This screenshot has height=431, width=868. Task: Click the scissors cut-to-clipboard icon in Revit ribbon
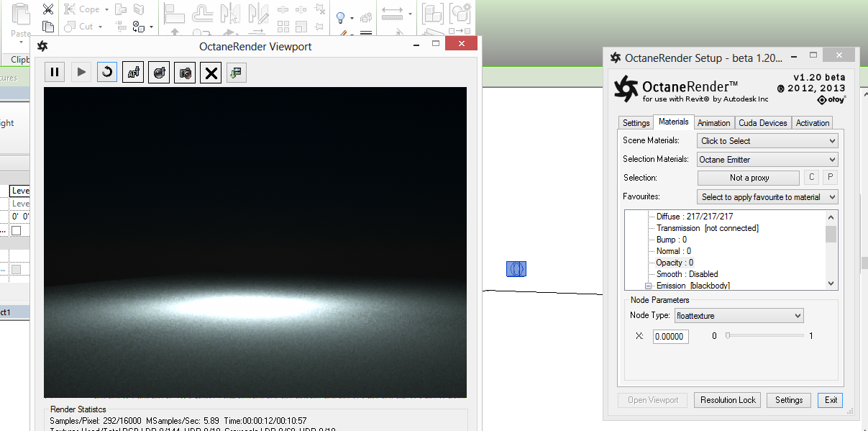(x=47, y=9)
